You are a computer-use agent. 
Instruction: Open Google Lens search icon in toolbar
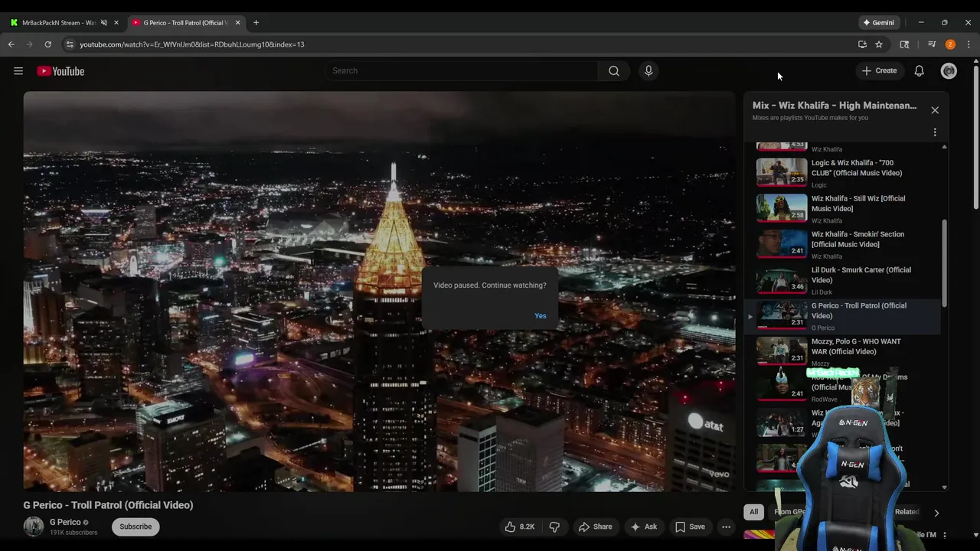904,44
